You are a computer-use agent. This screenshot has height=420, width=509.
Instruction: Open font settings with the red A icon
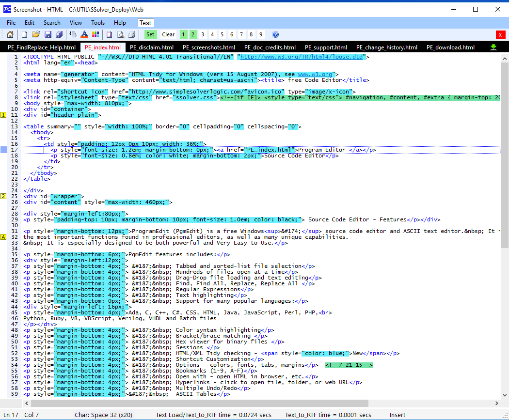[x=84, y=34]
